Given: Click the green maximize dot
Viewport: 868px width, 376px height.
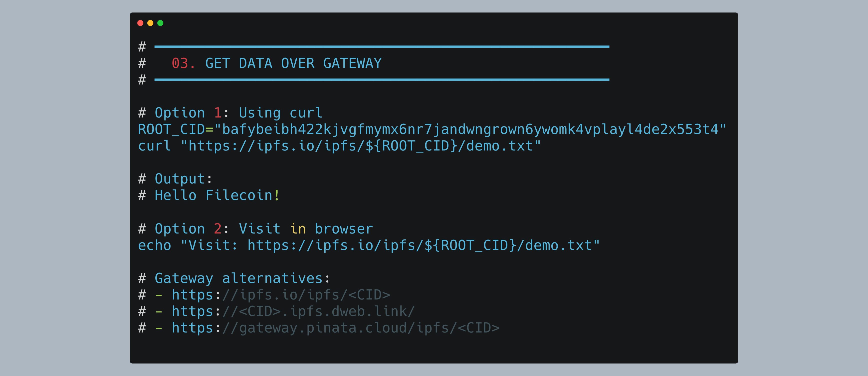Looking at the screenshot, I should pyautogui.click(x=160, y=23).
